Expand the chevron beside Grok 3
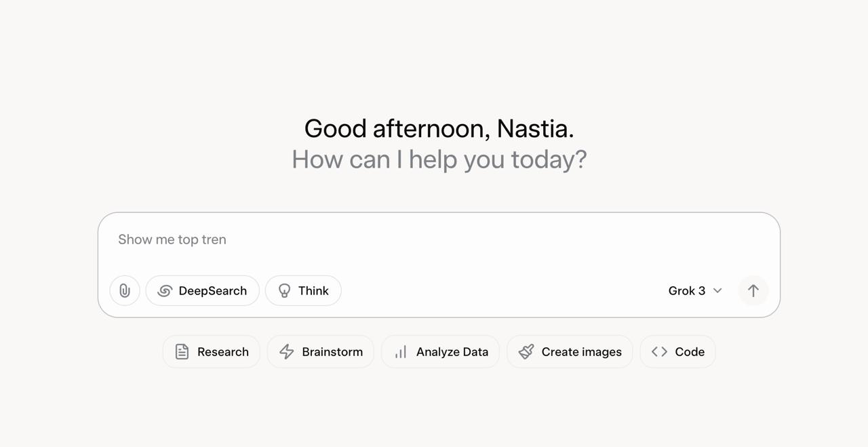 717,291
